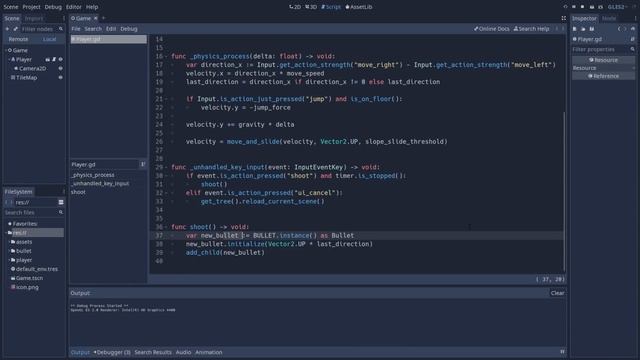The width and height of the screenshot is (640, 360).
Task: Switch scene tree to Remote
Action: (x=18, y=39)
